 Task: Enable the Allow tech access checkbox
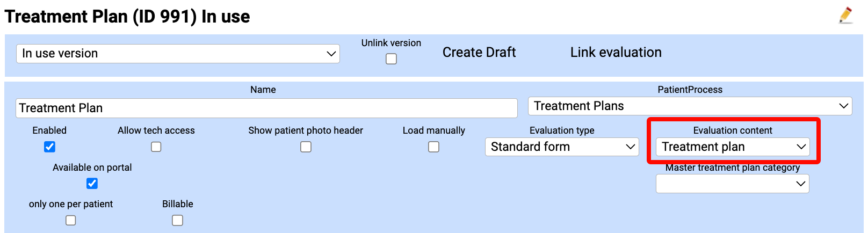[x=156, y=147]
